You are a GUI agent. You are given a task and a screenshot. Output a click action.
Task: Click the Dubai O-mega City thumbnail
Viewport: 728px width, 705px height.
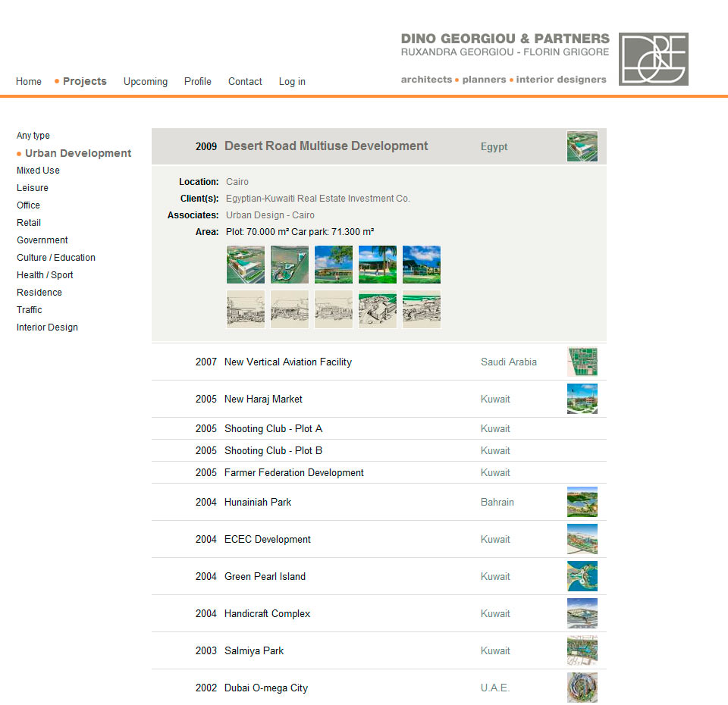582,688
